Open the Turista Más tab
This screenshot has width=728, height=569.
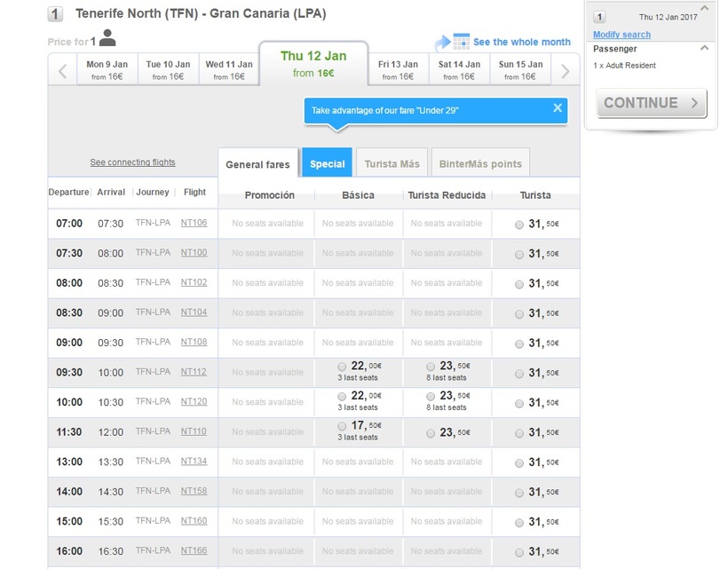pos(392,164)
